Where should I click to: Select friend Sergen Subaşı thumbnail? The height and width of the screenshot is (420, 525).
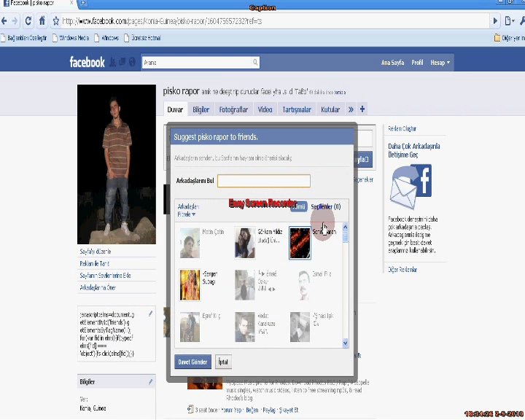190,285
